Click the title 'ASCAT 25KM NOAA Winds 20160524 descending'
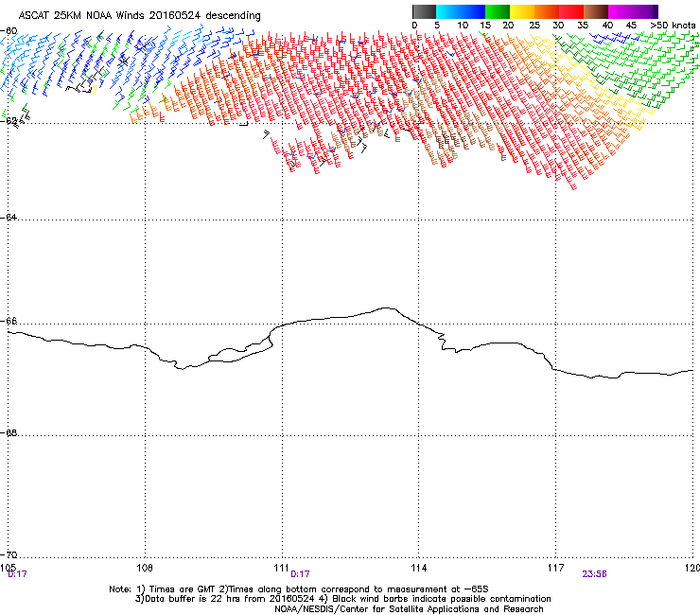Image resolution: width=700 pixels, height=615 pixels. tap(139, 15)
